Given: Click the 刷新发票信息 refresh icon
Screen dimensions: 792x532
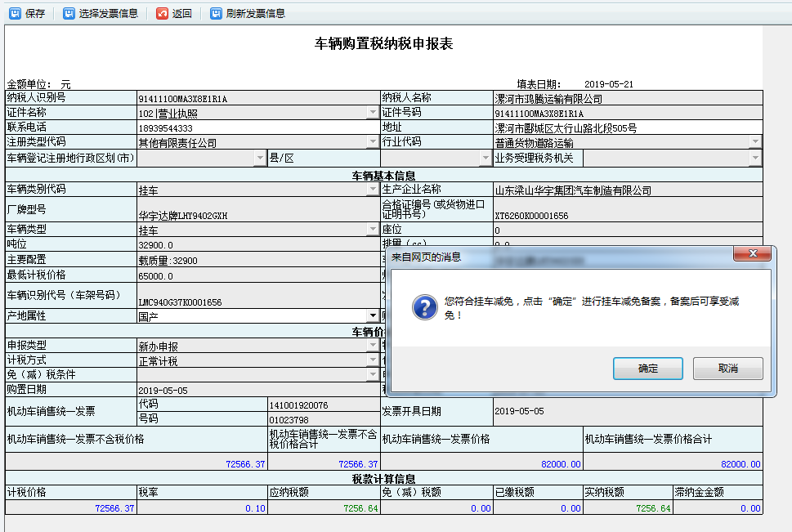Looking at the screenshot, I should (214, 13).
